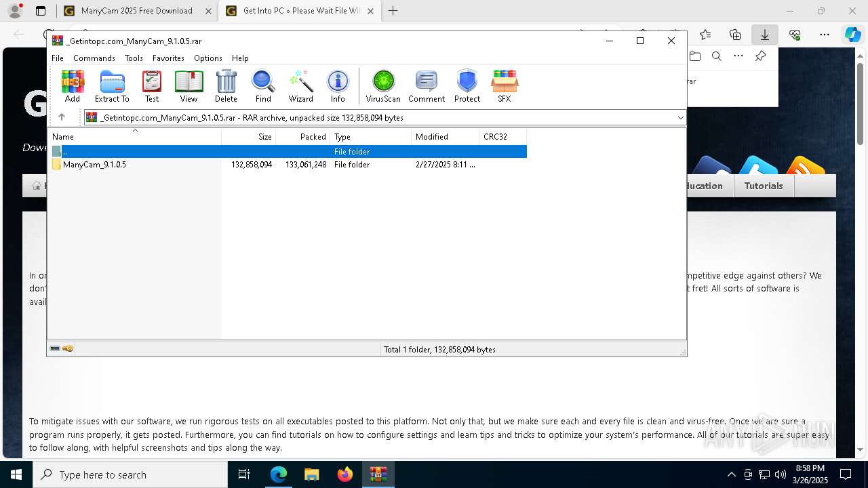The width and height of the screenshot is (868, 488).
Task: Click the downloads panel search icon
Action: 717,56
